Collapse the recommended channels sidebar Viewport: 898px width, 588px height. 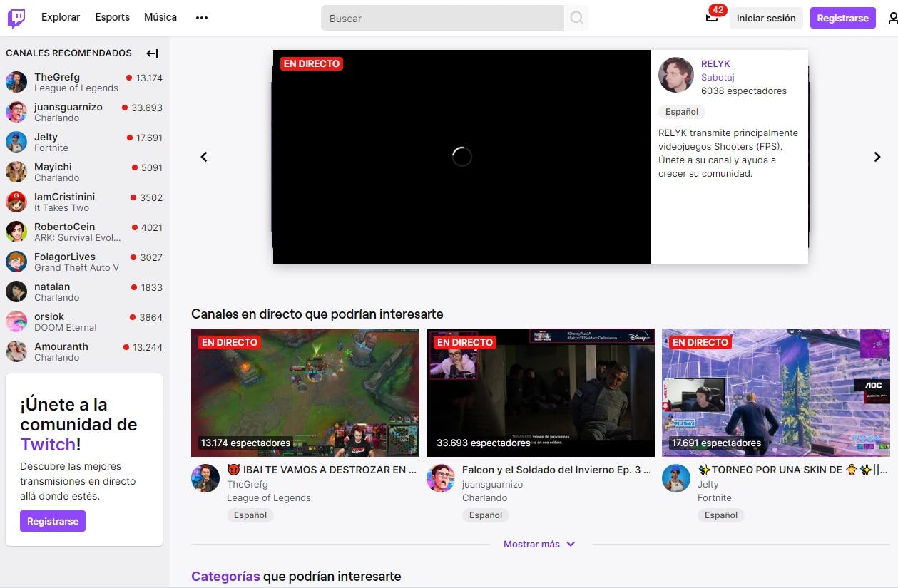click(x=152, y=53)
